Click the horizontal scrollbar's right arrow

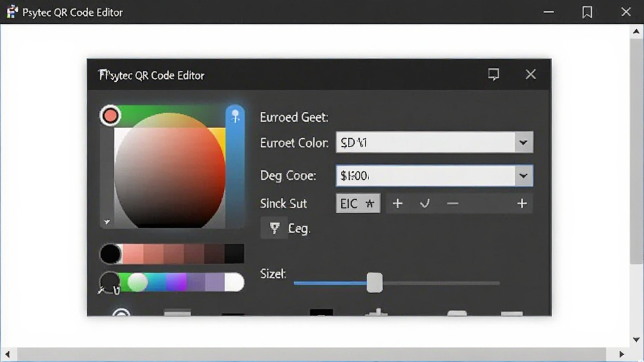coord(621,354)
